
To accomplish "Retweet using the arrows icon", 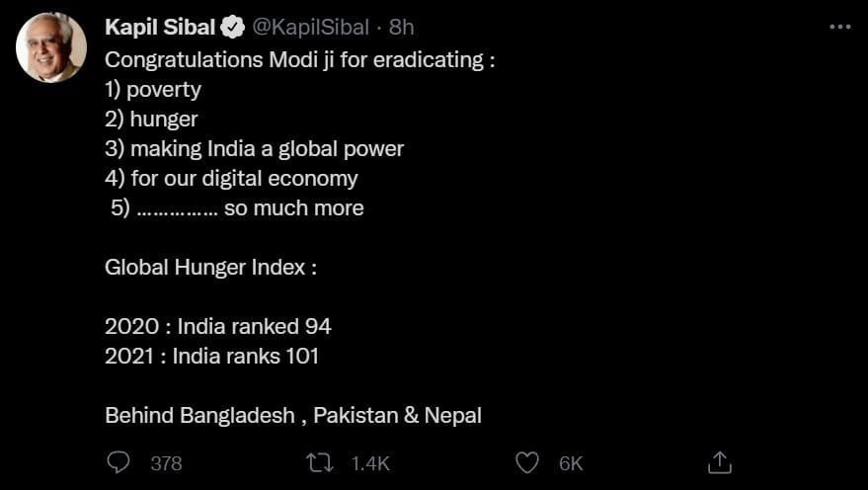I will click(x=320, y=463).
